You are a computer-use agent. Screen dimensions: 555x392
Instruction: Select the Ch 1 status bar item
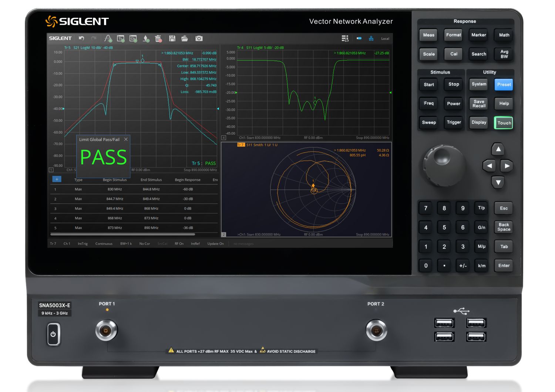[x=67, y=243]
